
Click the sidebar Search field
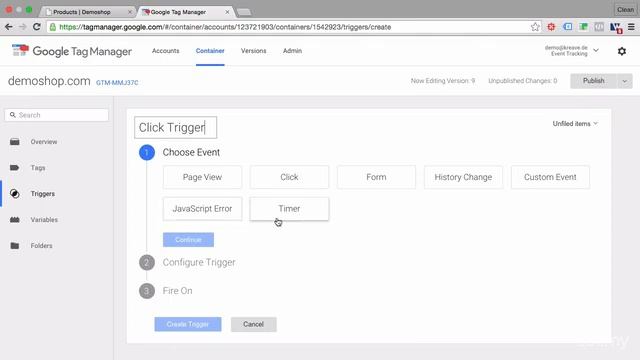click(x=57, y=115)
